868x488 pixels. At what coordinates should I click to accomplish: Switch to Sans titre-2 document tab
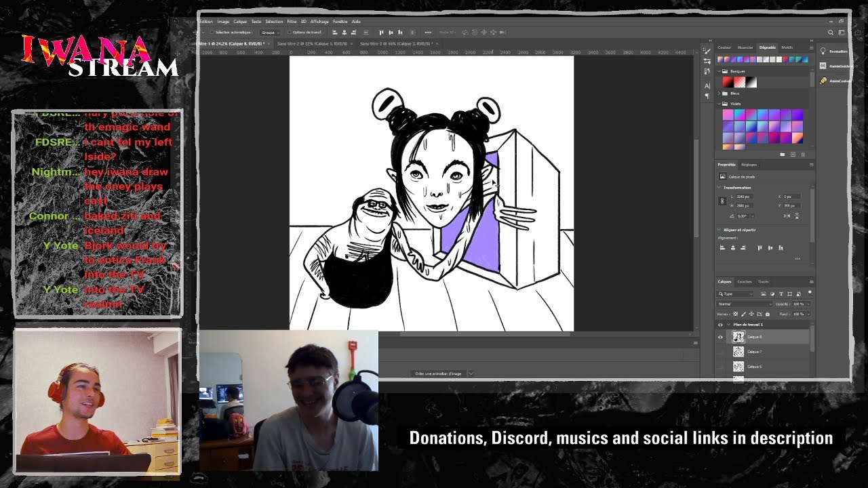[313, 43]
